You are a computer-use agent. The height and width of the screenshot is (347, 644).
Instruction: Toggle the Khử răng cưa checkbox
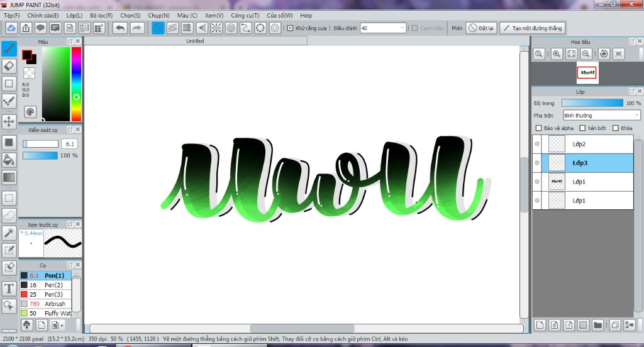pyautogui.click(x=290, y=28)
